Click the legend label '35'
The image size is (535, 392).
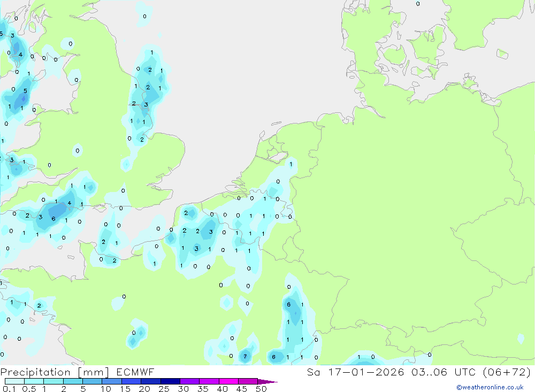pos(203,389)
